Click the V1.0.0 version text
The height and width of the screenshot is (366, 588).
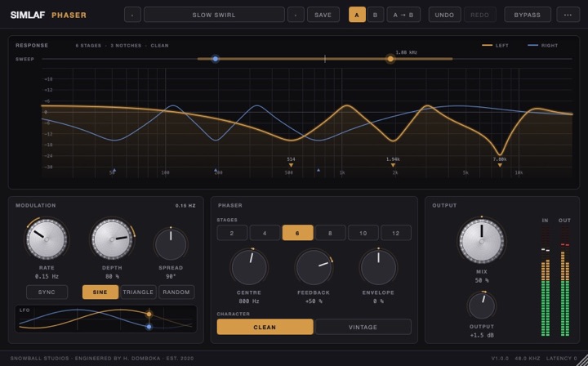tap(500, 359)
